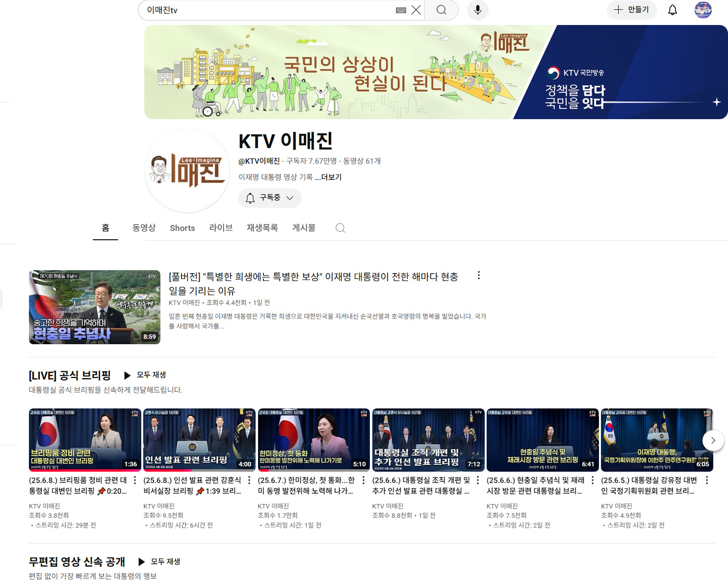Open options menu for (25.6.7.) 한미정상 video
This screenshot has width=728, height=582.
pyautogui.click(x=364, y=480)
